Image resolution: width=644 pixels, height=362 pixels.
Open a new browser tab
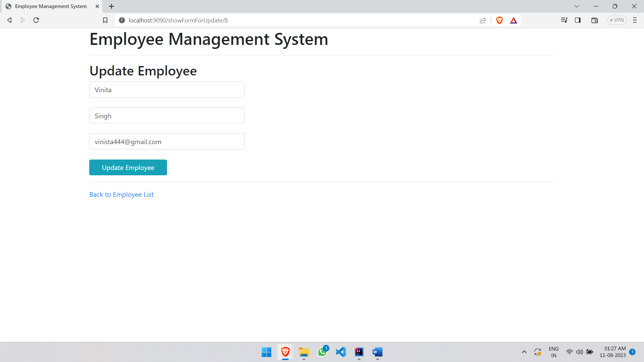point(112,6)
